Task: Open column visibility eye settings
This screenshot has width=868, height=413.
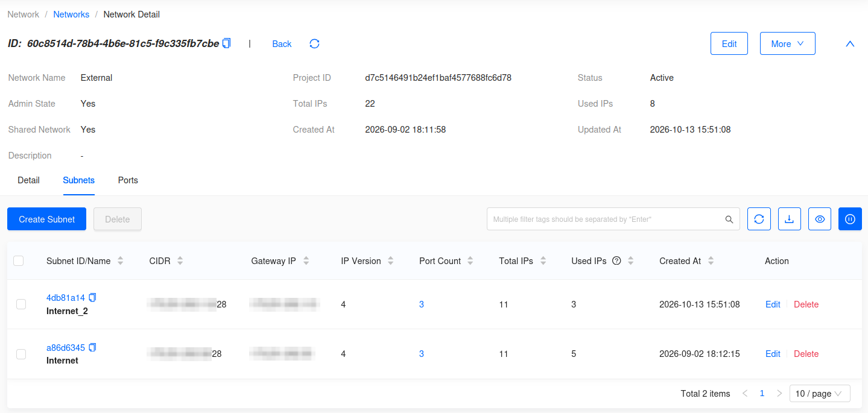Action: (x=820, y=219)
